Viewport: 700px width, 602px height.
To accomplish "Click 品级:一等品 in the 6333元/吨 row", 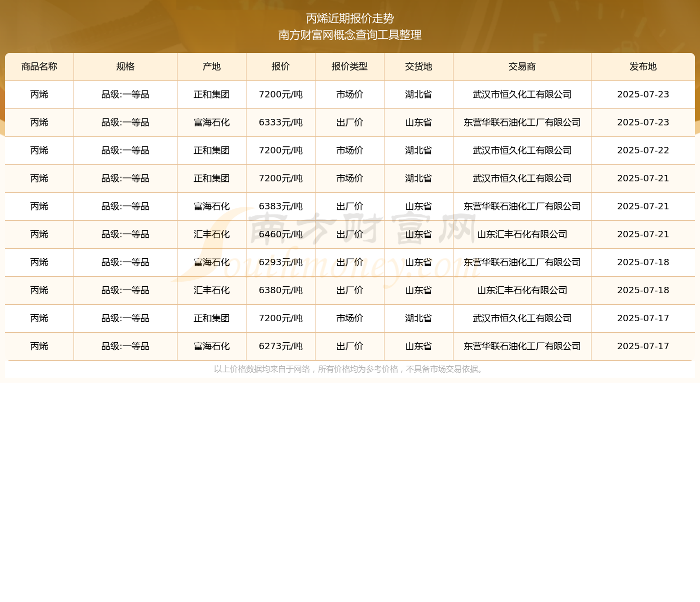I will click(125, 122).
